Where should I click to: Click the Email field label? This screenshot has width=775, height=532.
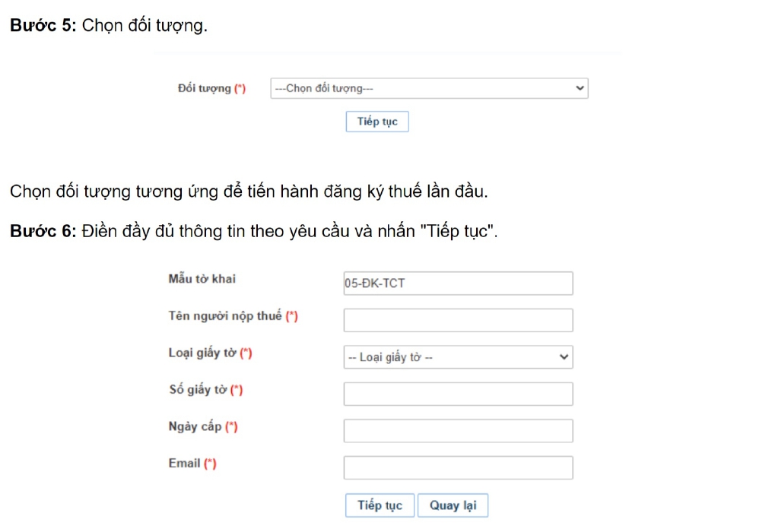(x=192, y=464)
